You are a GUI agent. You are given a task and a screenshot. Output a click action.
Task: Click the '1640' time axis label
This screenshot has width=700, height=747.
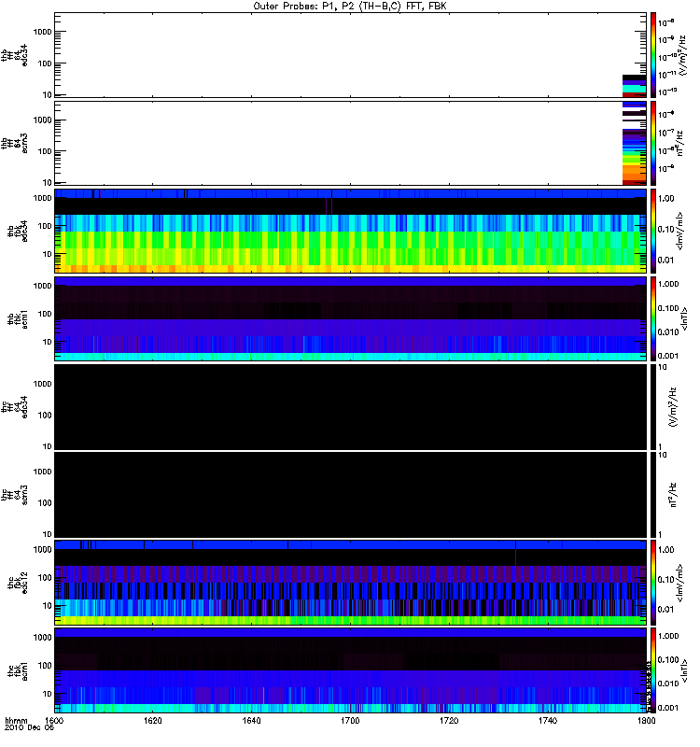tap(251, 720)
